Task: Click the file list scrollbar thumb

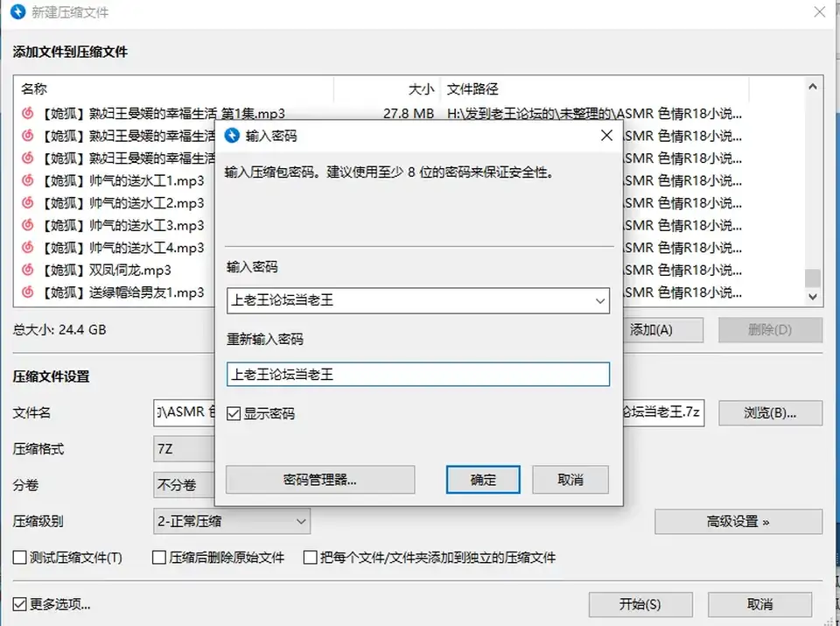Action: [x=813, y=278]
